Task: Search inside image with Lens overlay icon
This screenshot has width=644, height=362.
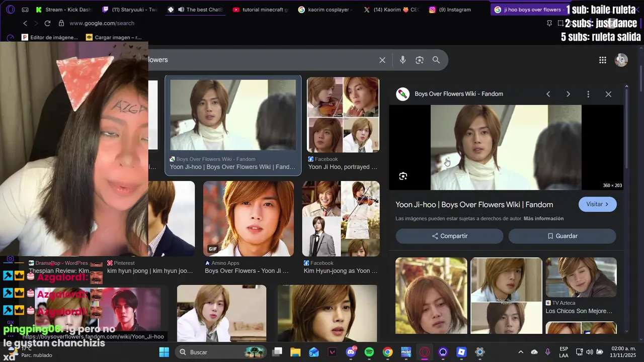Action: [403, 176]
